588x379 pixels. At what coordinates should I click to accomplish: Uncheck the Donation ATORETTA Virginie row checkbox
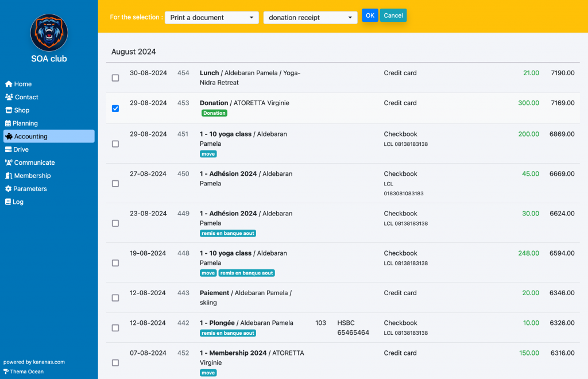click(115, 109)
